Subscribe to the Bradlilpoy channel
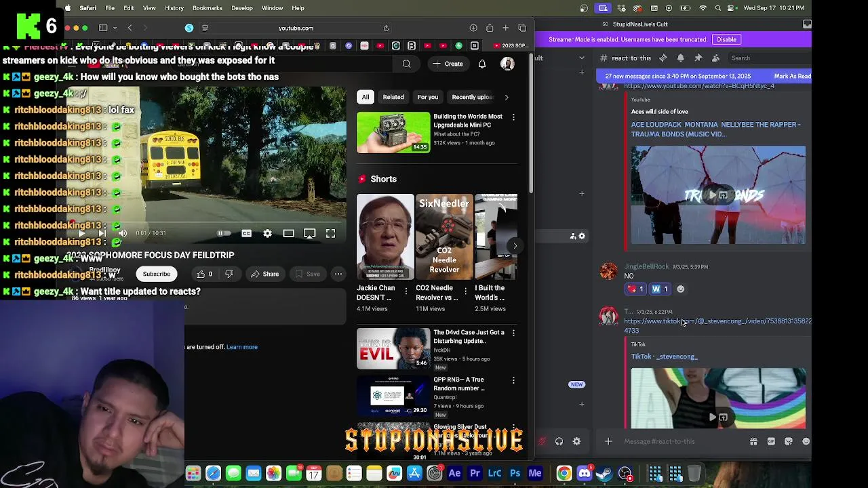868x488 pixels. tap(156, 274)
